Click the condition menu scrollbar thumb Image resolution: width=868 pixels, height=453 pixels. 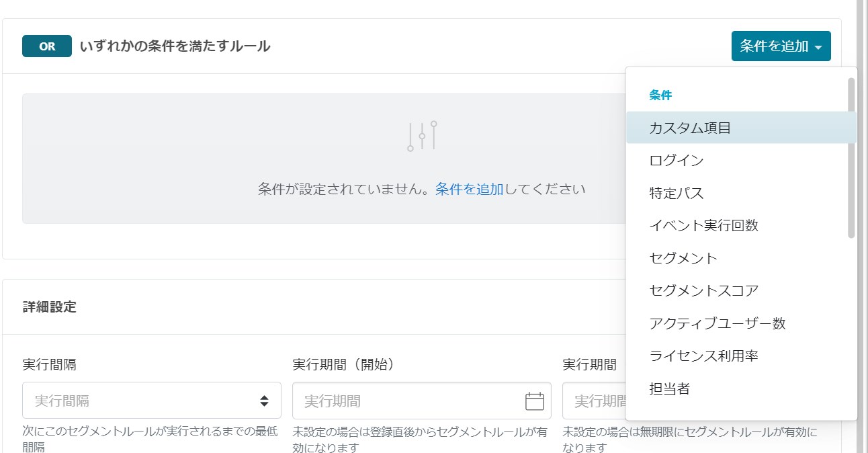pos(851,158)
